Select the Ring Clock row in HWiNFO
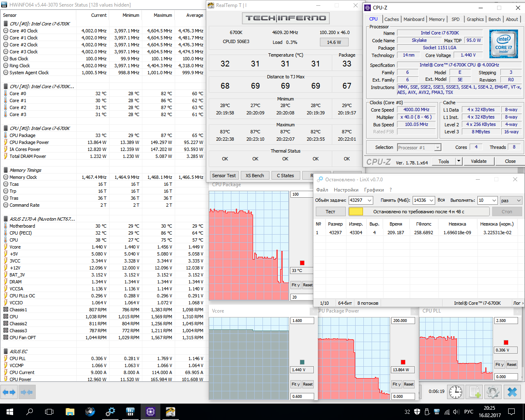This screenshot has height=420, width=525. (x=103, y=66)
